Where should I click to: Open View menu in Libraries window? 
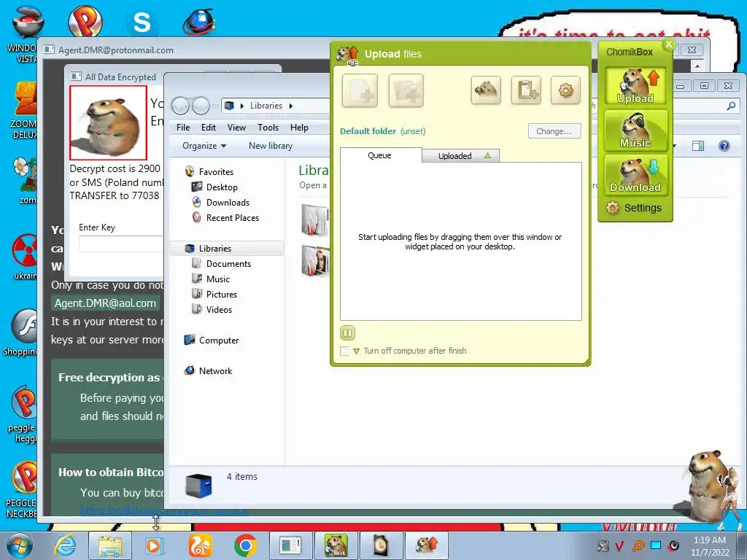[237, 128]
